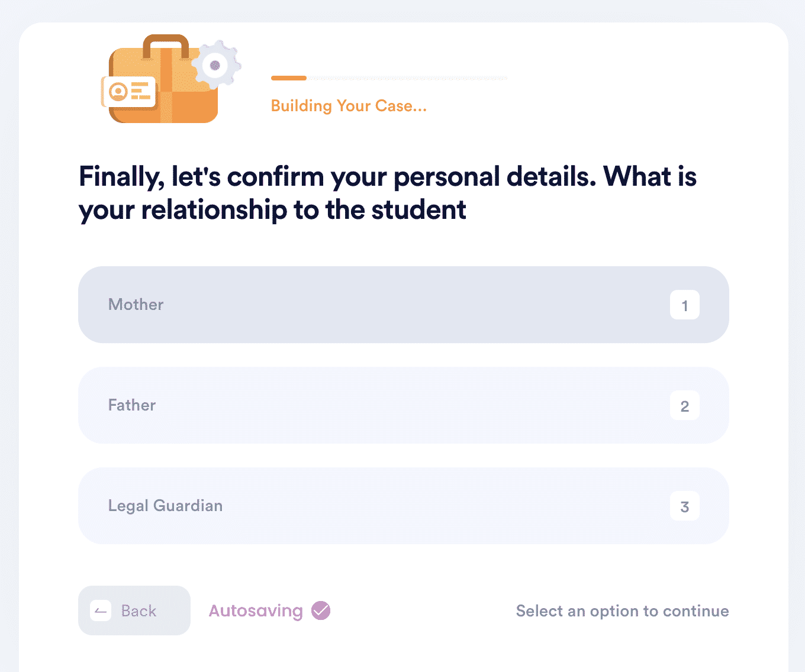The image size is (805, 672).
Task: Click the relationship question heading
Action: pyautogui.click(x=388, y=193)
